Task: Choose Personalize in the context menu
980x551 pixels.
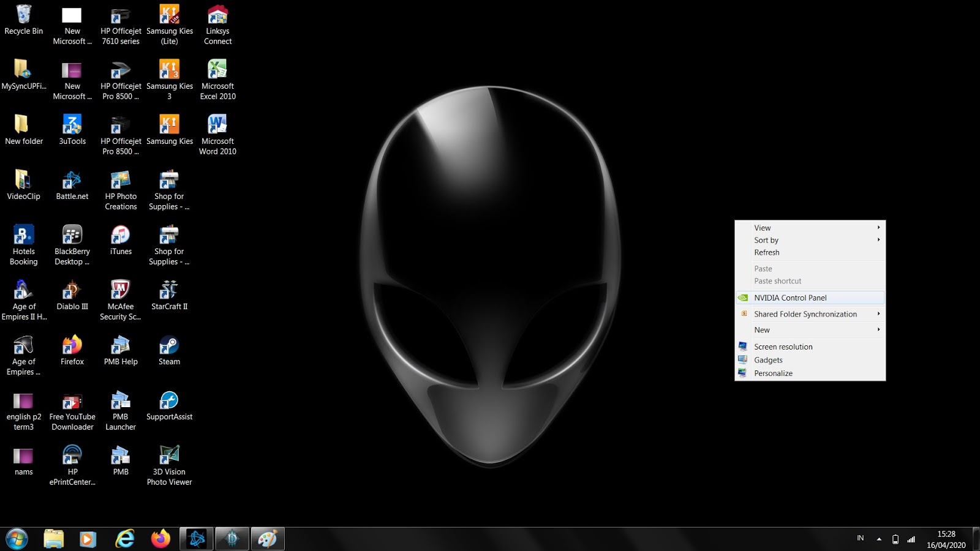Action: [x=810, y=373]
